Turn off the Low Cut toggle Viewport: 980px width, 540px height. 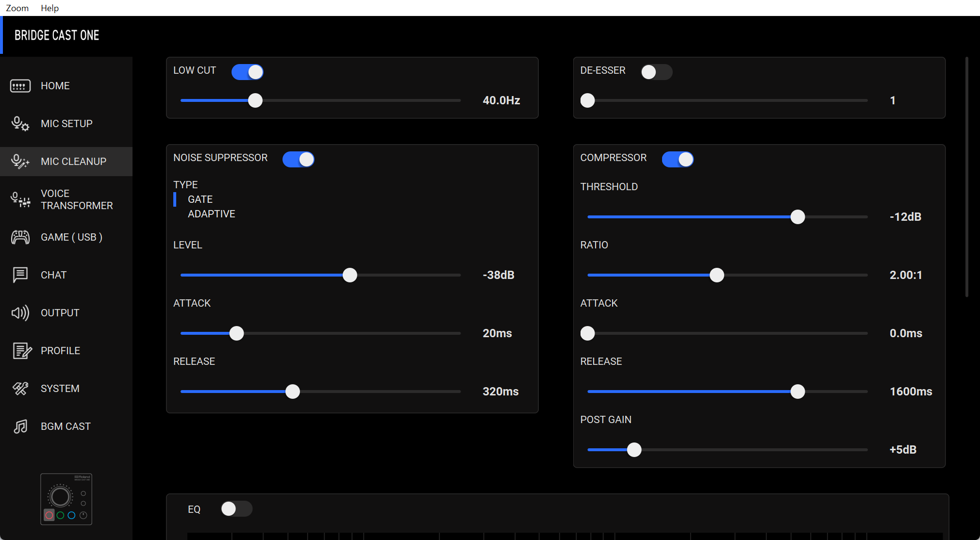[248, 72]
